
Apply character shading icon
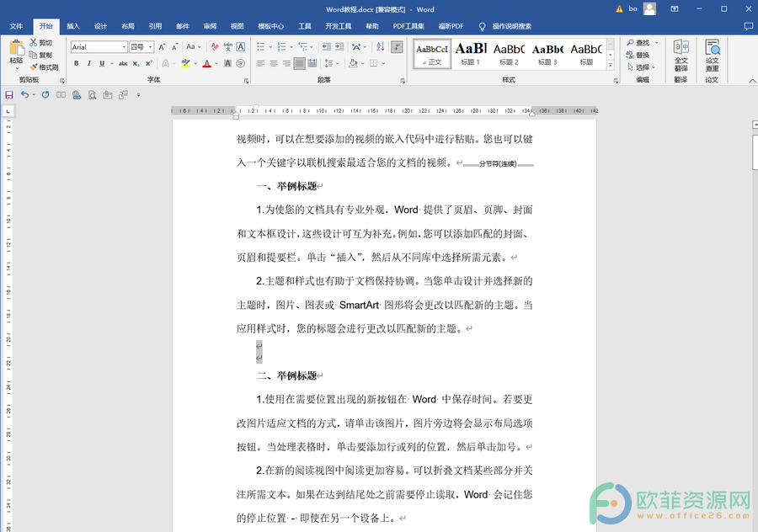227,63
